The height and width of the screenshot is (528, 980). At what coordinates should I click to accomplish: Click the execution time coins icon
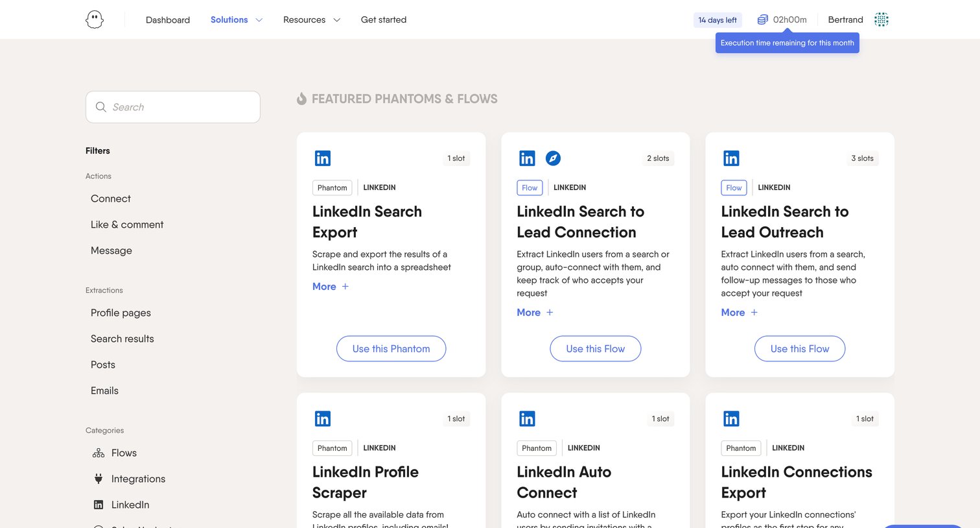(x=763, y=19)
